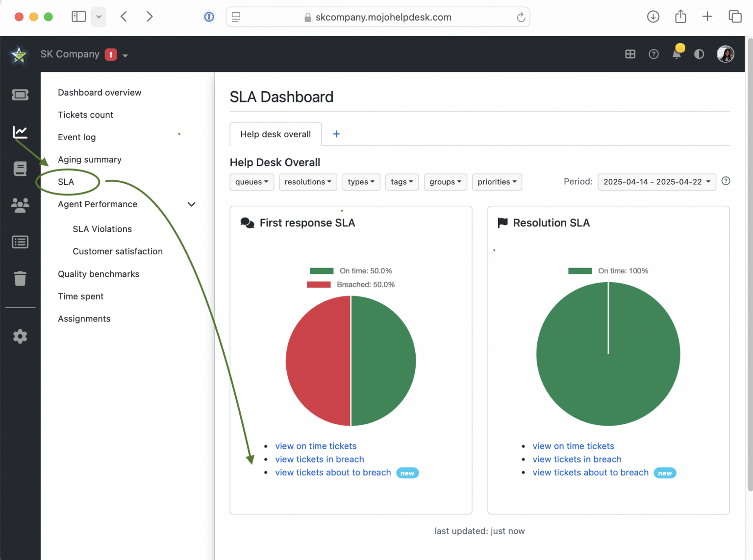Open the grid view icon in header

[630, 54]
